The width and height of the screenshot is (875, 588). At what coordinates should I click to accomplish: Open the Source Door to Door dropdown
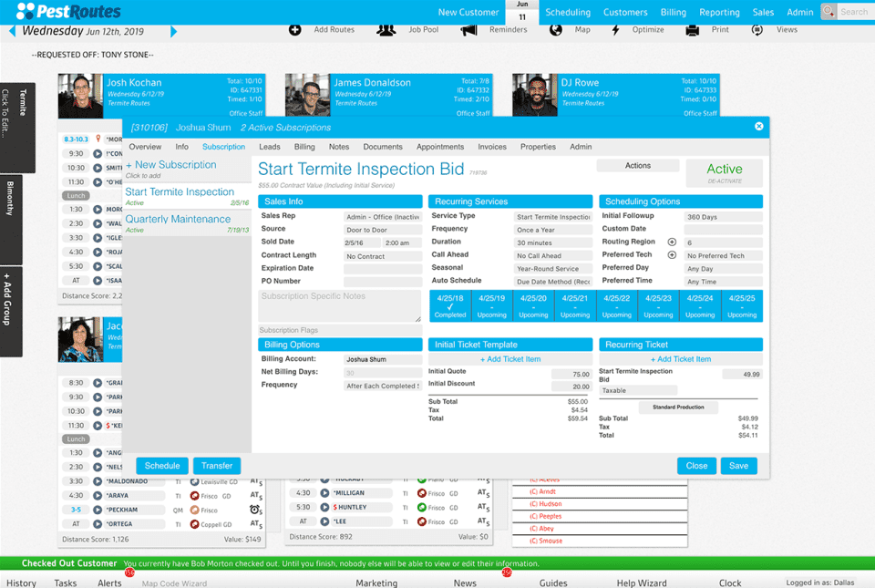(x=383, y=230)
